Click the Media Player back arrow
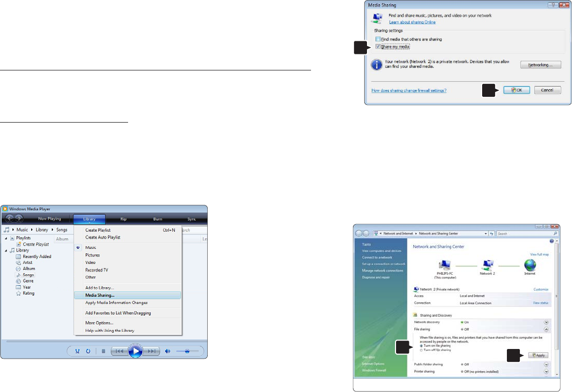 point(9,218)
